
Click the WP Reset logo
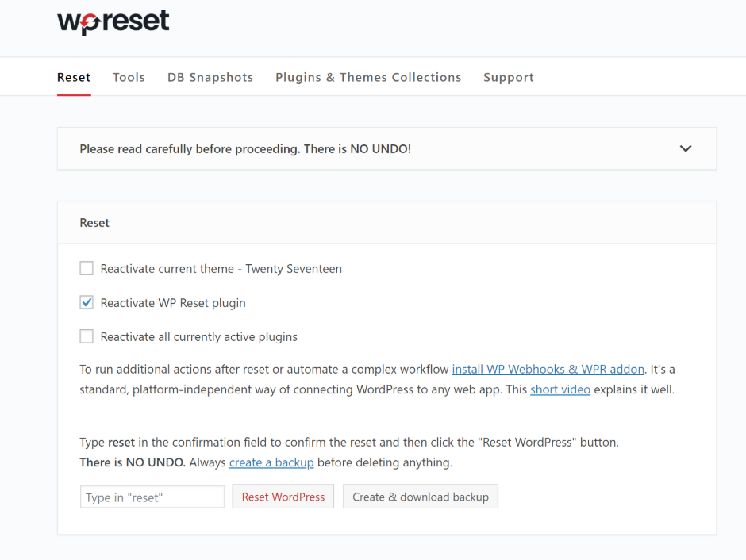113,22
